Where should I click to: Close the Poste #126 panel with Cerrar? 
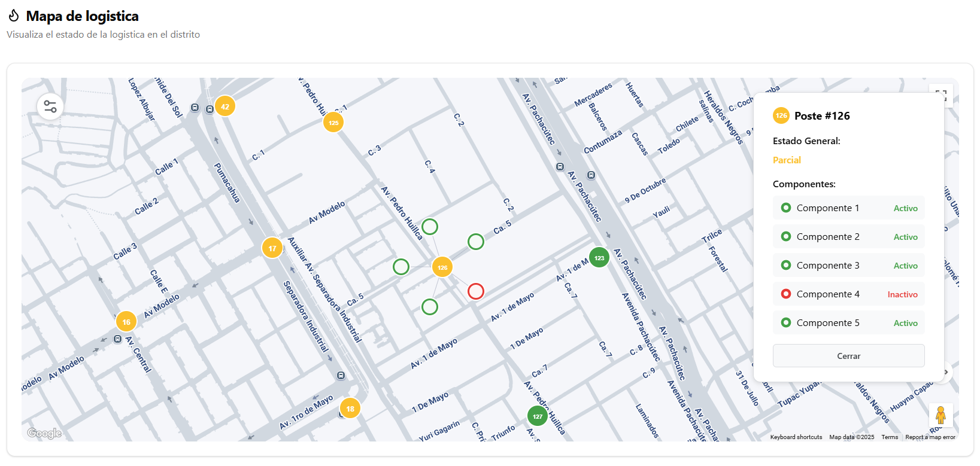pyautogui.click(x=848, y=356)
